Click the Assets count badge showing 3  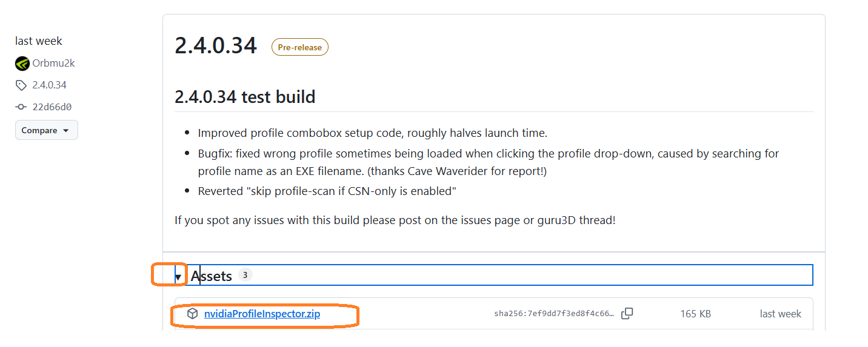coord(245,275)
